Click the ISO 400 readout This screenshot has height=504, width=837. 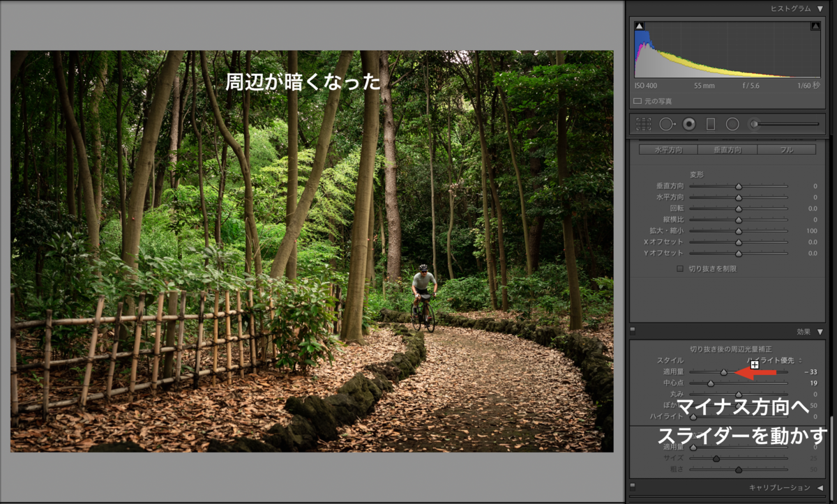pos(647,86)
